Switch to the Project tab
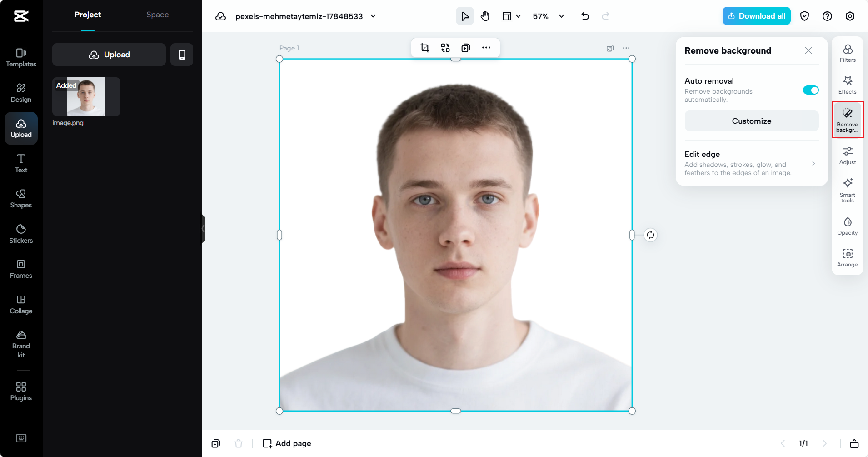868x457 pixels. tap(88, 15)
